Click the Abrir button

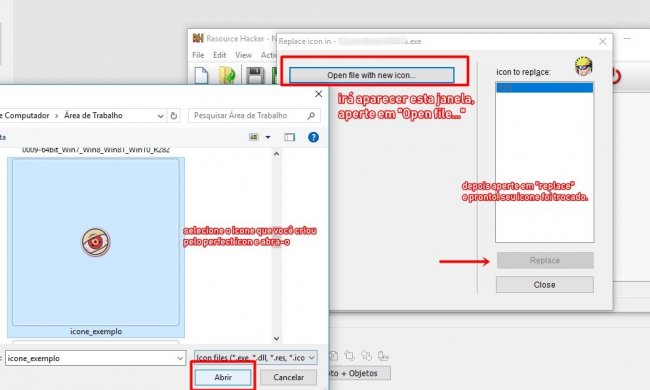click(x=223, y=377)
